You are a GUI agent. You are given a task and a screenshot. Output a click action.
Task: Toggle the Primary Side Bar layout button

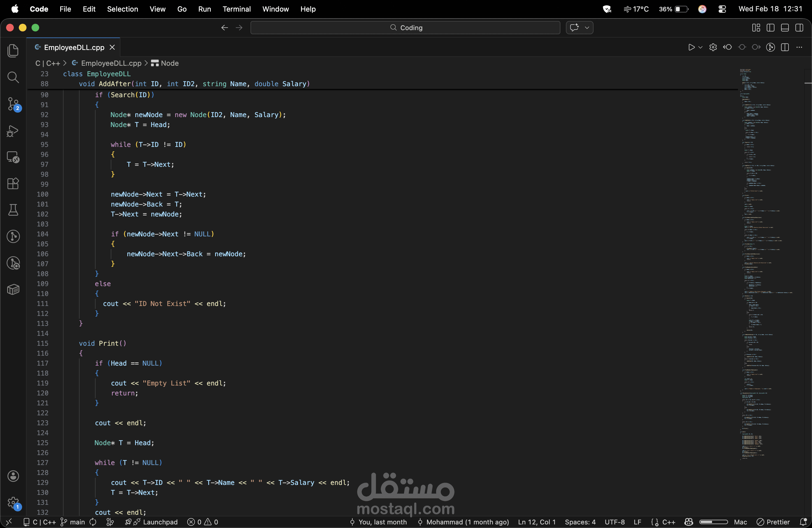pos(770,28)
